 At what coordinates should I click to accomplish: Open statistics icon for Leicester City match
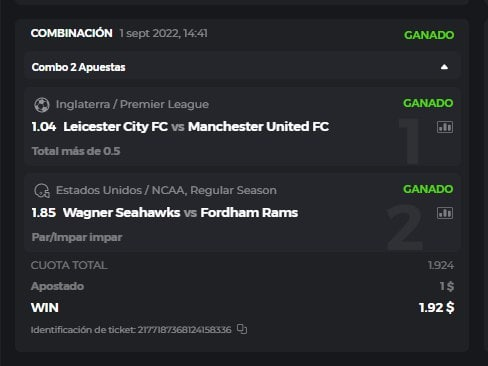tap(445, 127)
